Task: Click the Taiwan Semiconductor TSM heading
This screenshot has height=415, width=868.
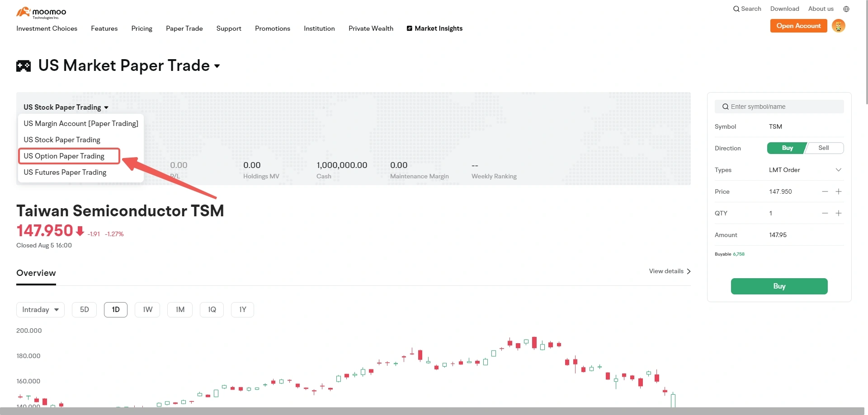Action: (x=120, y=211)
